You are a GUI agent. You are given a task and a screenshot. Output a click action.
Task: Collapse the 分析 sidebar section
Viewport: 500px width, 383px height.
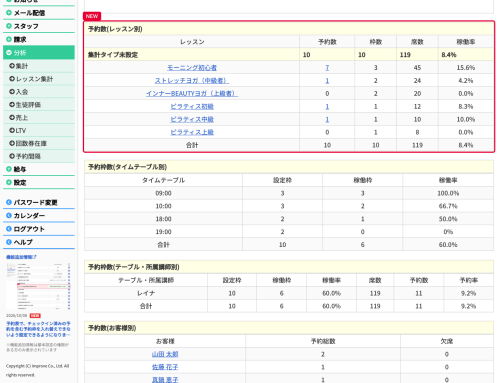(39, 53)
